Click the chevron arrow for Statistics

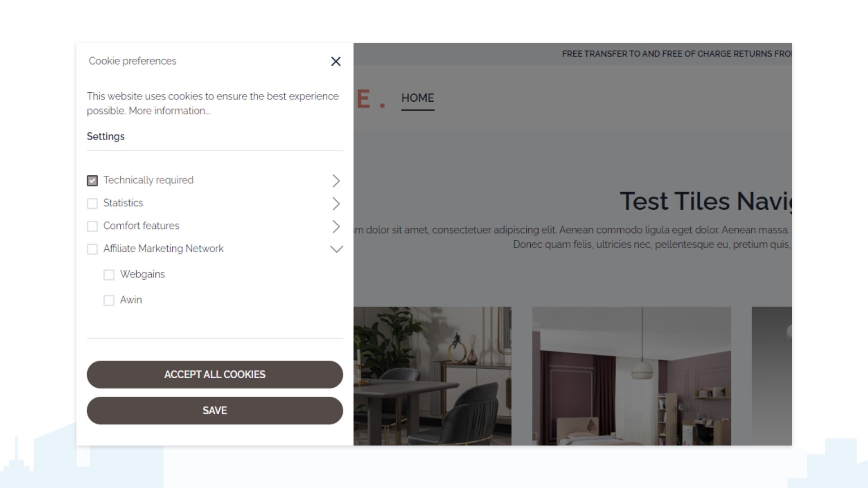click(x=335, y=203)
